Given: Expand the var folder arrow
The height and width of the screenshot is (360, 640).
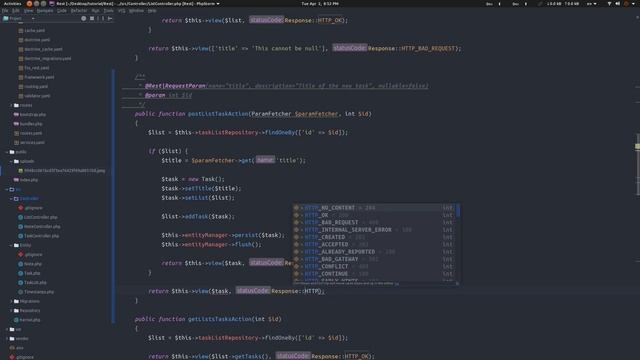Looking at the screenshot, I should click(7, 329).
